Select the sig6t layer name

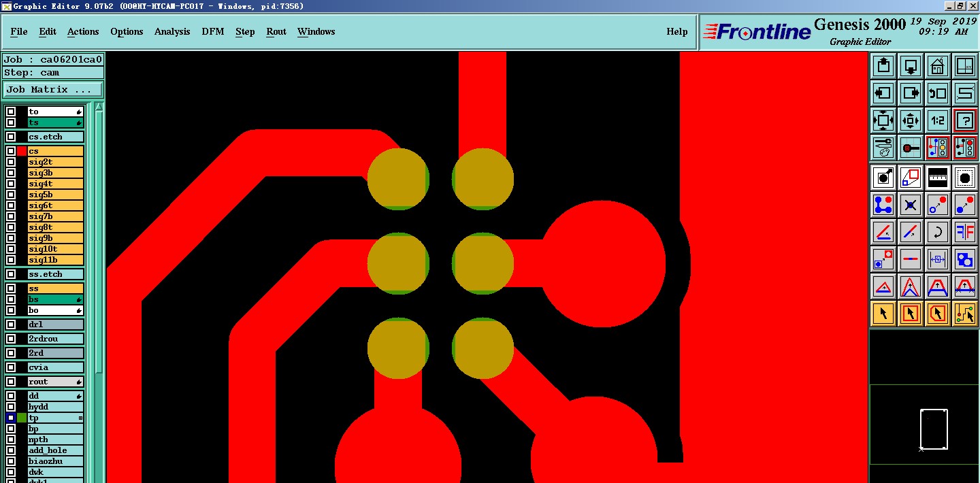click(56, 205)
